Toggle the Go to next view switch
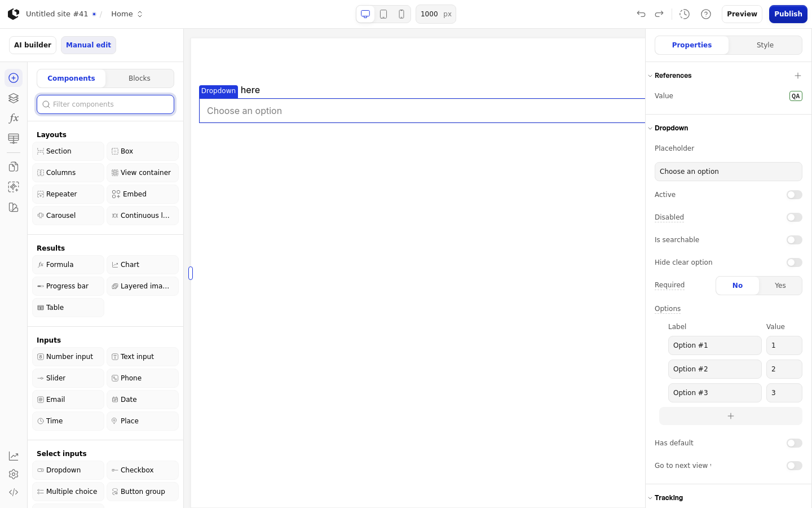Image resolution: width=812 pixels, height=508 pixels. coord(794,466)
